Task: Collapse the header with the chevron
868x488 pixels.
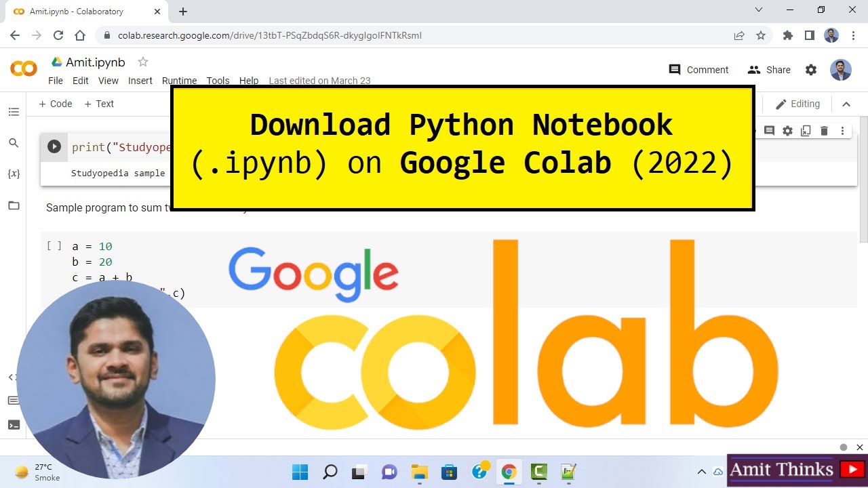Action: pos(846,104)
